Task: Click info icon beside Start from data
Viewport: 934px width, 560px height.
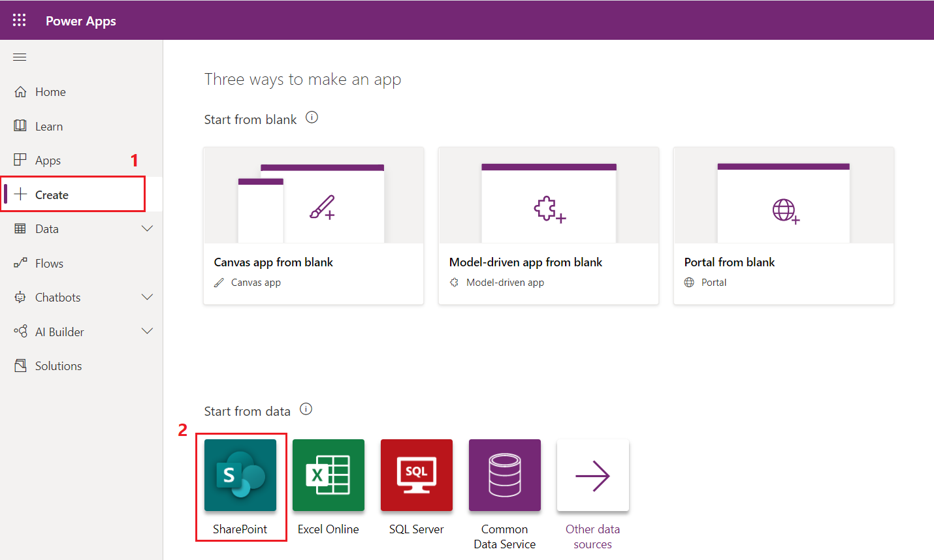Action: point(306,409)
